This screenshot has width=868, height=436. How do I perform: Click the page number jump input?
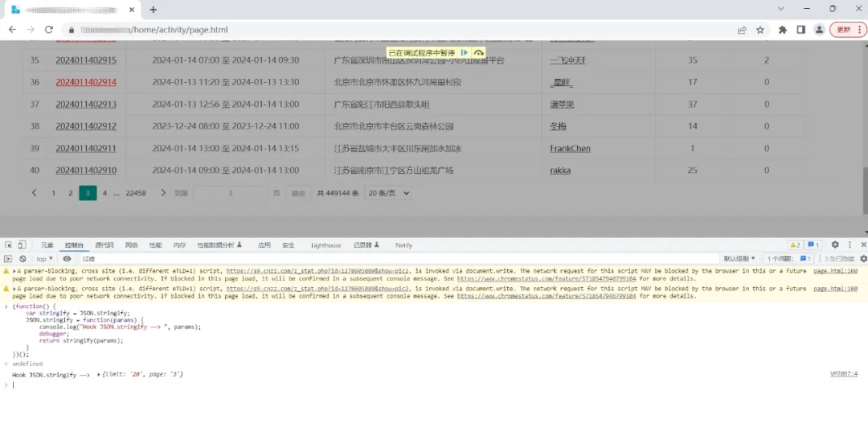pos(231,193)
